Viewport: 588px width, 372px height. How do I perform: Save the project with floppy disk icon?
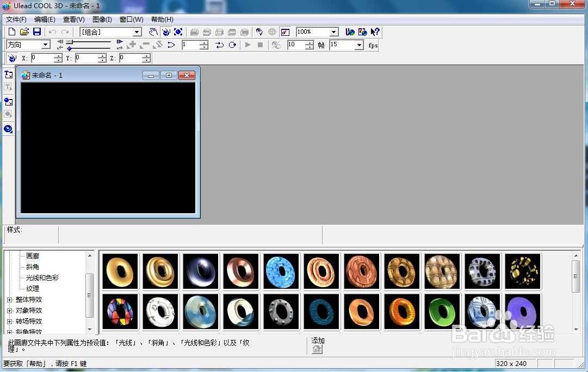37,32
